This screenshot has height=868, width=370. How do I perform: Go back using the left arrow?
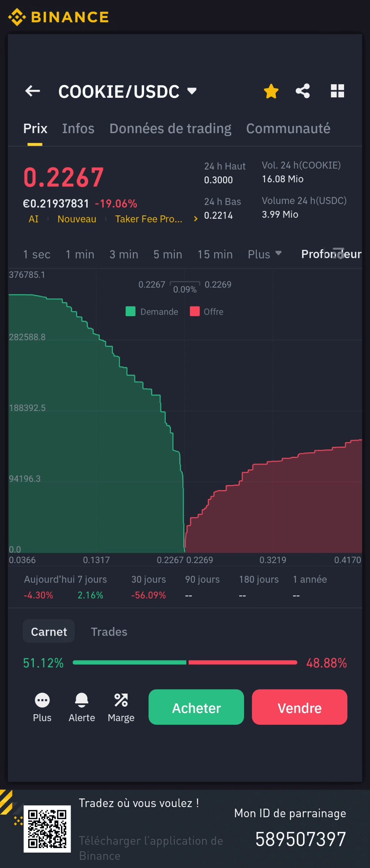(33, 91)
